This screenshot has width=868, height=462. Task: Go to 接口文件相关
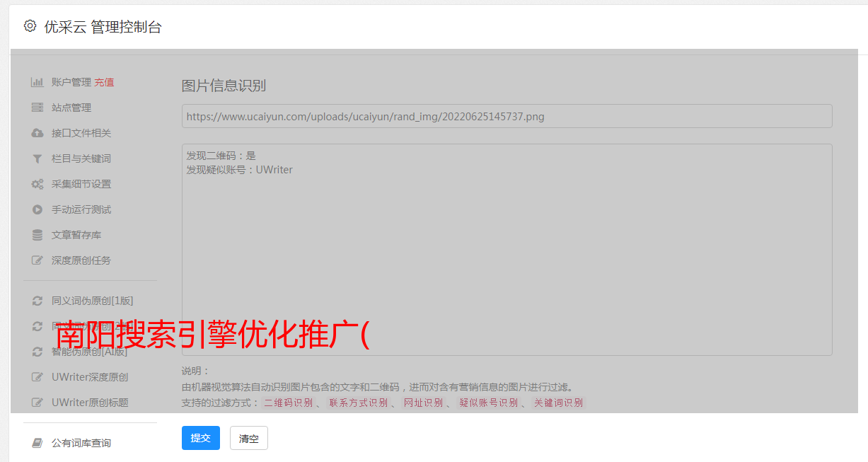click(81, 133)
